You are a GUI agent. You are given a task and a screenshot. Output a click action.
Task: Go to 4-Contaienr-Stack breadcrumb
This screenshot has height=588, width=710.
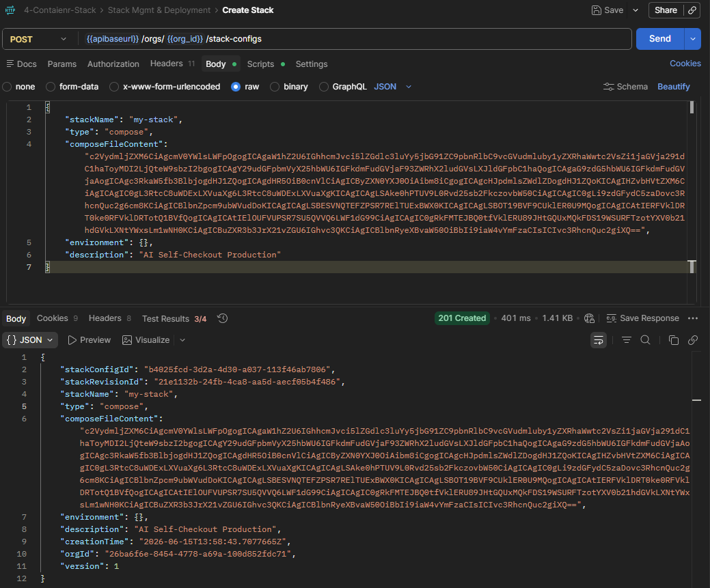pyautogui.click(x=59, y=10)
